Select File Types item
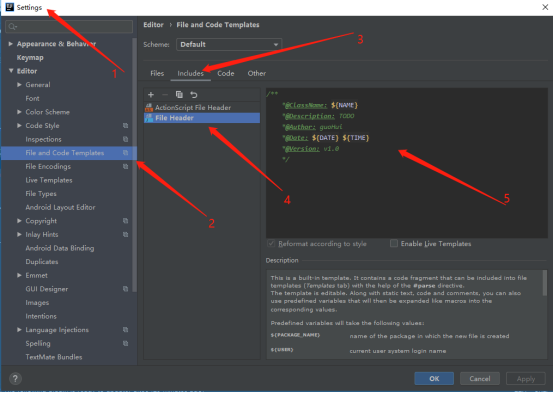 41,194
